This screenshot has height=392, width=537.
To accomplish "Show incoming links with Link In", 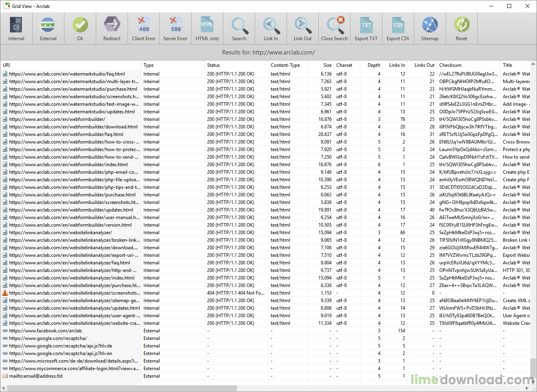I will tap(271, 28).
